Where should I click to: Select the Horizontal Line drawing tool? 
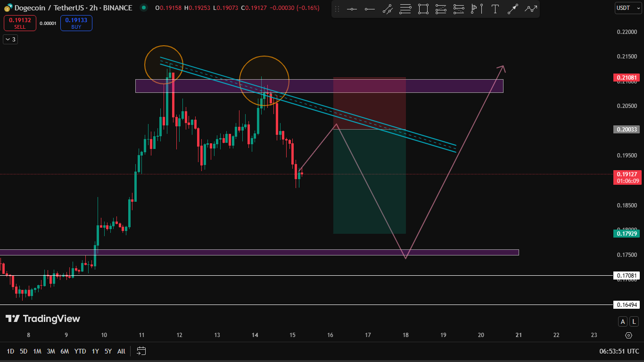point(352,9)
